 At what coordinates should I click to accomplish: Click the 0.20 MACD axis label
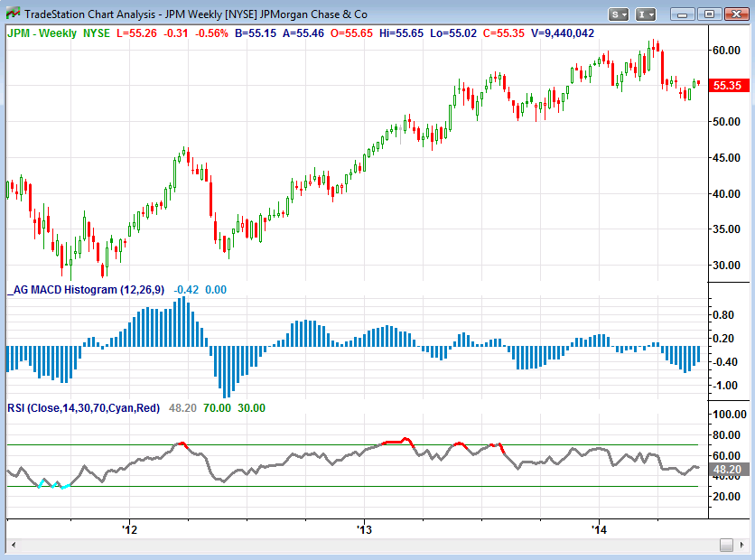pyautogui.click(x=723, y=339)
